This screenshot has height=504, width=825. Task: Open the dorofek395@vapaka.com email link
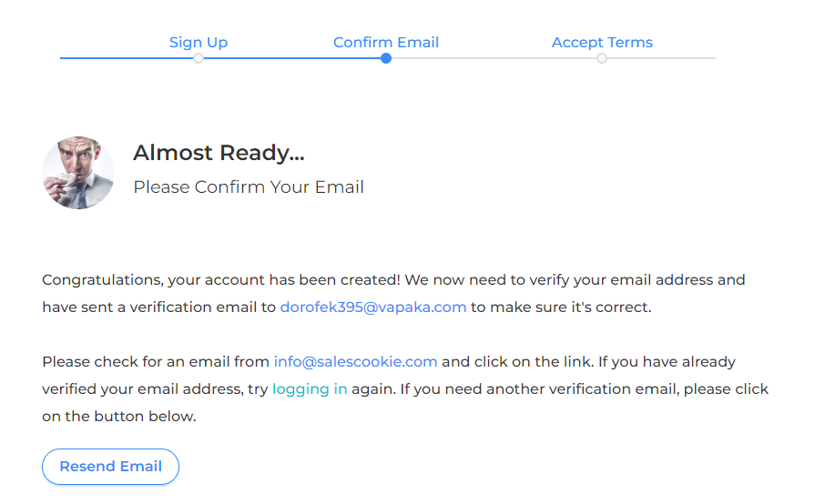coord(373,307)
